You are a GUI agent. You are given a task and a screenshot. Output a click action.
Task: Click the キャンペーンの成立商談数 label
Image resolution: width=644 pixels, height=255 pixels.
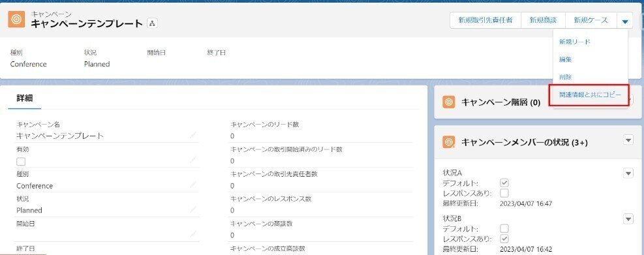[268, 248]
